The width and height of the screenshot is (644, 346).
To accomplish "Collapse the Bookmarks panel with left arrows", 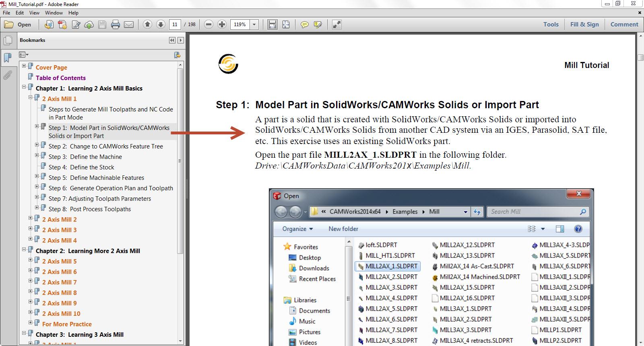I will (x=172, y=40).
